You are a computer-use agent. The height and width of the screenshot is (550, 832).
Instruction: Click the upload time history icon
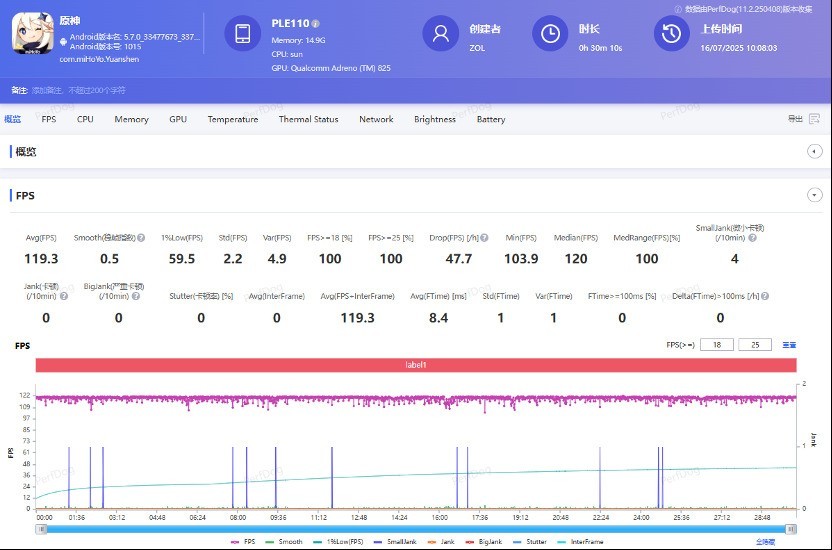(x=671, y=33)
